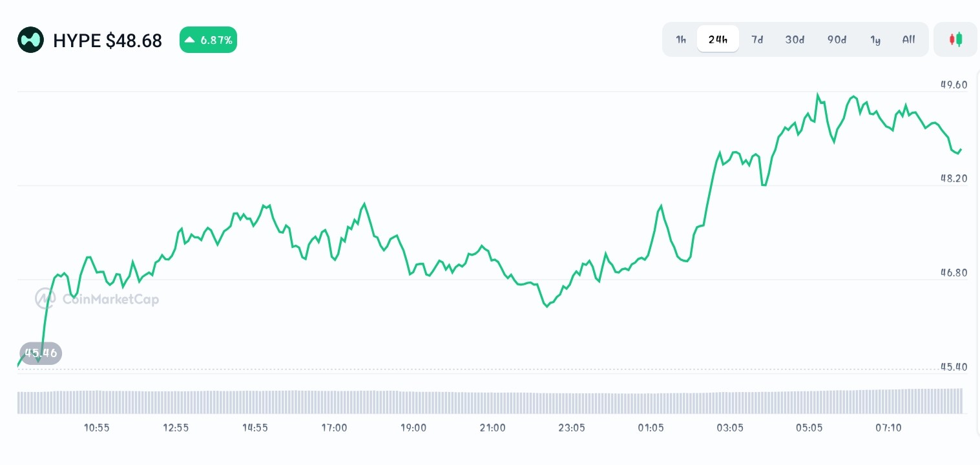Click the 07:10 time axis label
This screenshot has width=980, height=465.
[888, 428]
